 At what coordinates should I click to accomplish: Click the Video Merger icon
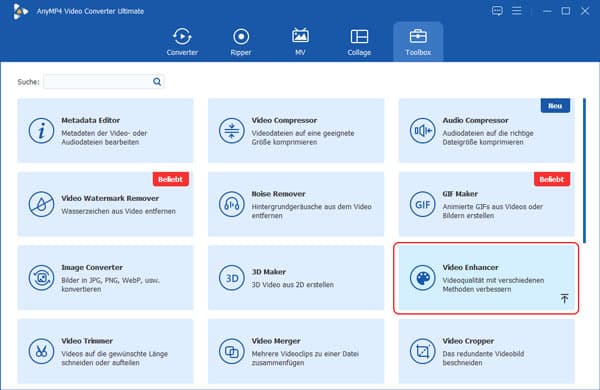[x=232, y=351]
